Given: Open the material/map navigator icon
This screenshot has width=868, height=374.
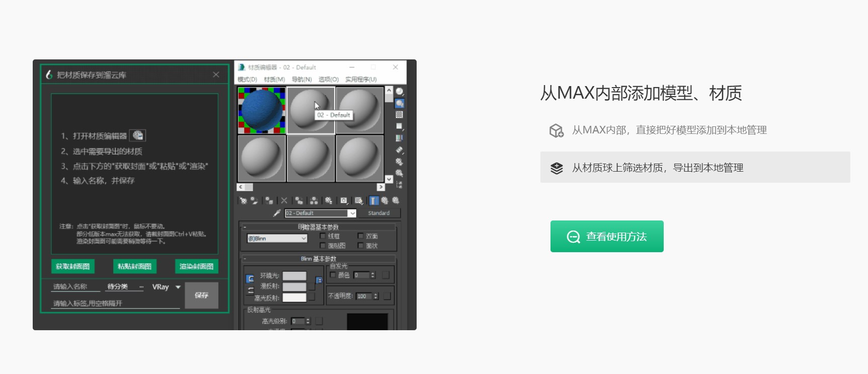Looking at the screenshot, I should 400,185.
